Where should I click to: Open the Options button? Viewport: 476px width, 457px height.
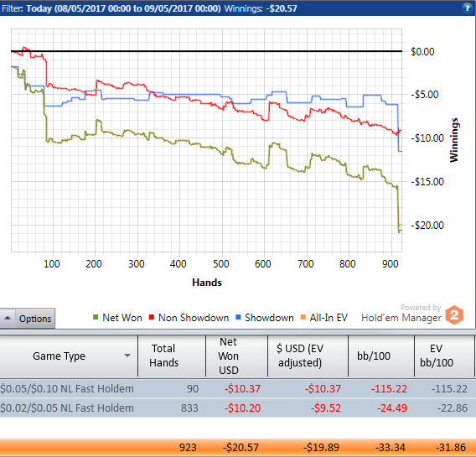tap(35, 319)
